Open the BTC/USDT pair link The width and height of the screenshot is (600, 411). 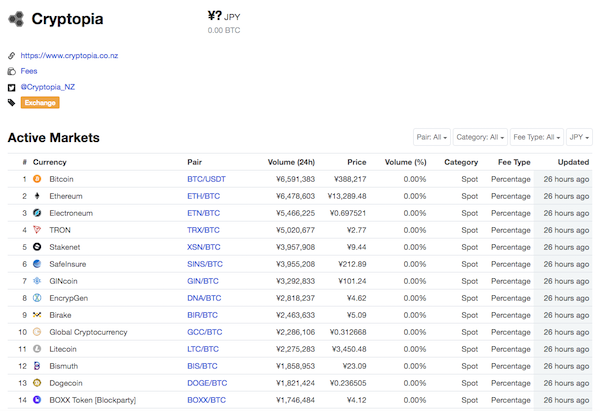(x=206, y=179)
